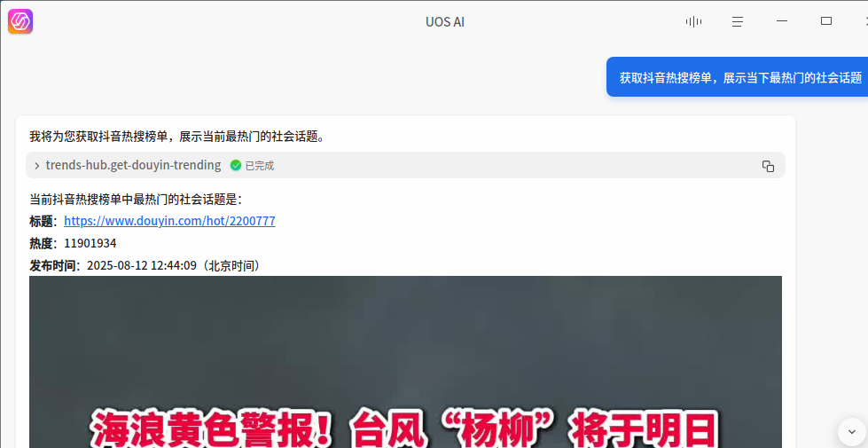The width and height of the screenshot is (868, 448).
Task: Minimize the UOS AI window
Action: 782,21
